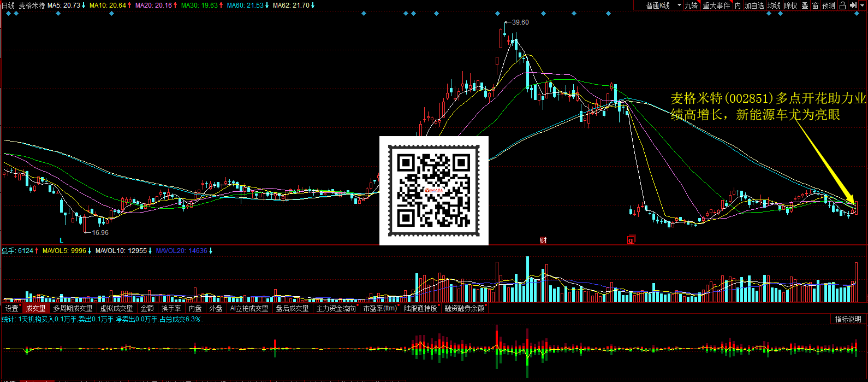Click the 九转 indicator button
The height and width of the screenshot is (382, 868).
tap(692, 5)
